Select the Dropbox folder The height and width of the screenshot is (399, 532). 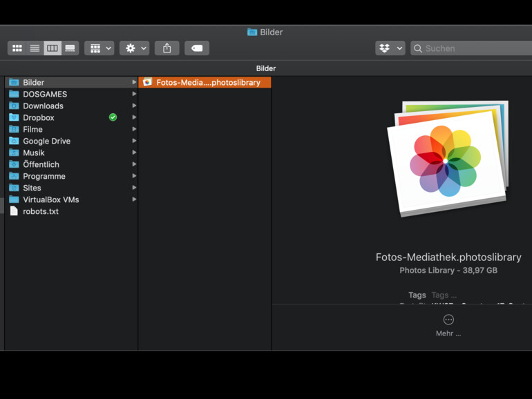click(71, 117)
